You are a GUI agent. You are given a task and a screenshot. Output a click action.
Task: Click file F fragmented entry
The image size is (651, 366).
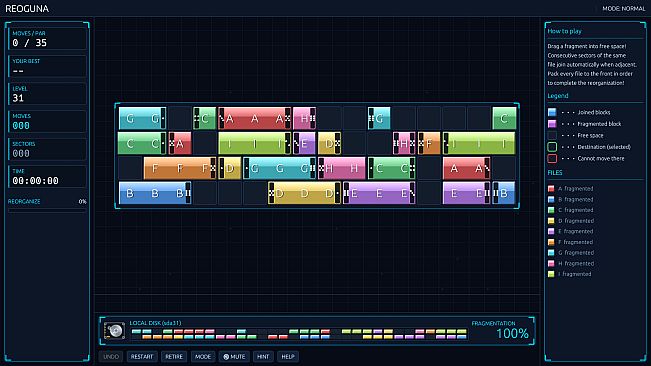(x=570, y=242)
